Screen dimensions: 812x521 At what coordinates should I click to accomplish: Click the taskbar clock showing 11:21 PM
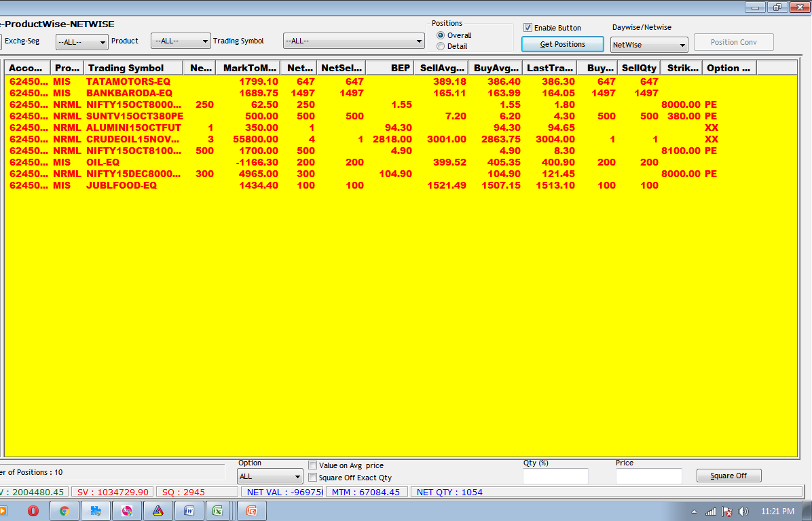pyautogui.click(x=777, y=512)
